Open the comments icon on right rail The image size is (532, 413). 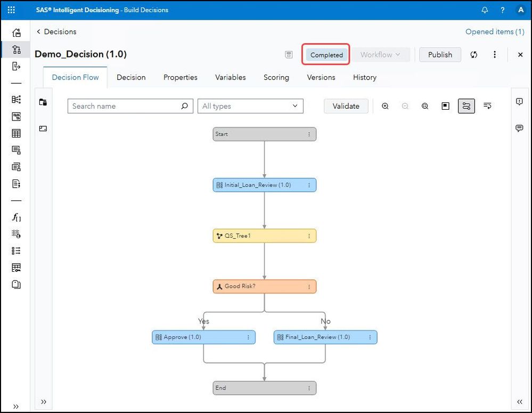click(519, 128)
